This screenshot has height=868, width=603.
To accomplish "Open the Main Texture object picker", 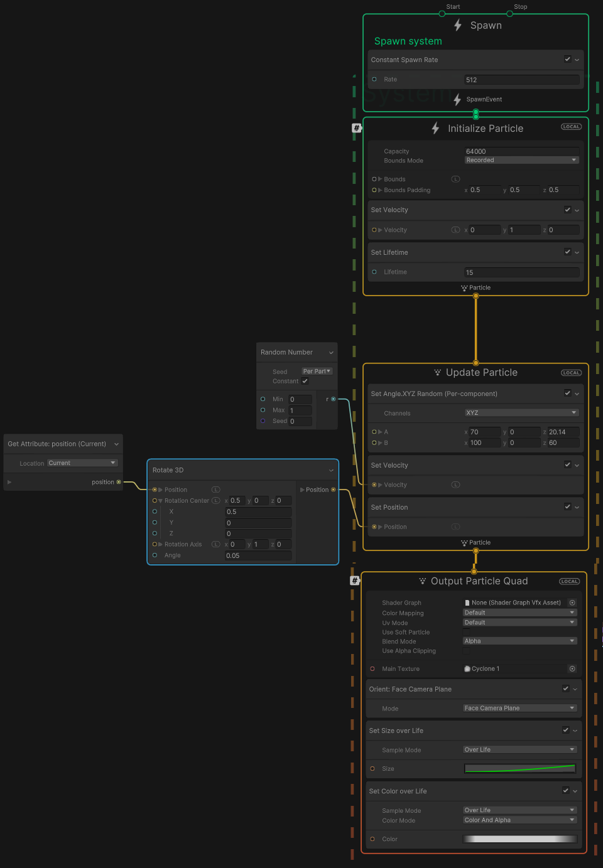I will click(x=572, y=669).
